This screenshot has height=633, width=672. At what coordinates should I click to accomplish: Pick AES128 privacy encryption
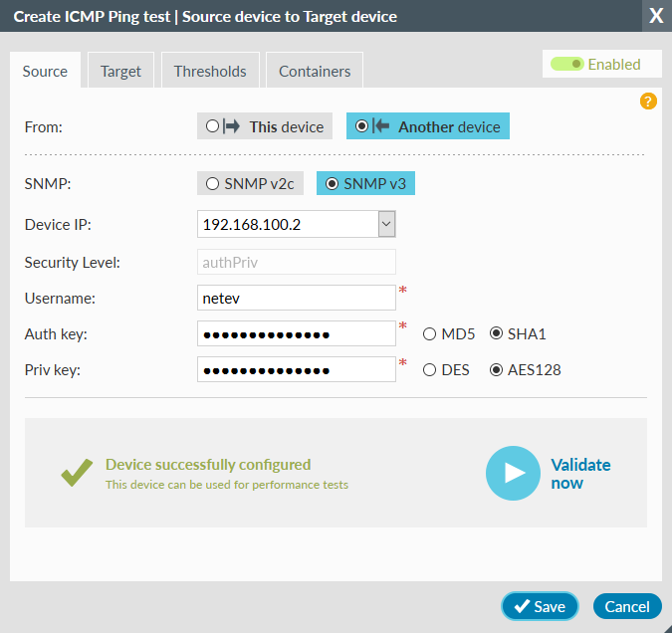tap(496, 369)
